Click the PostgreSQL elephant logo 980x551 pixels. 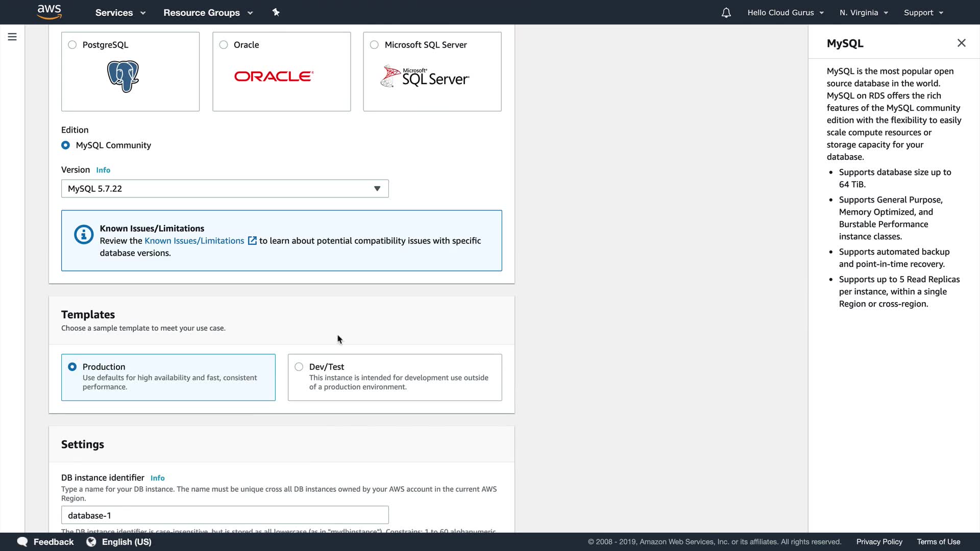(x=123, y=77)
